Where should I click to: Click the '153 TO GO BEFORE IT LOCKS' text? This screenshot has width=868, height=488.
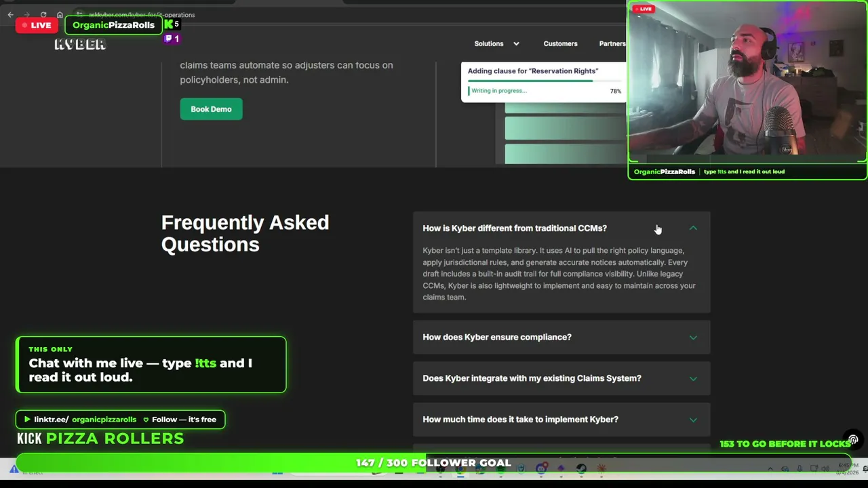pos(785,444)
